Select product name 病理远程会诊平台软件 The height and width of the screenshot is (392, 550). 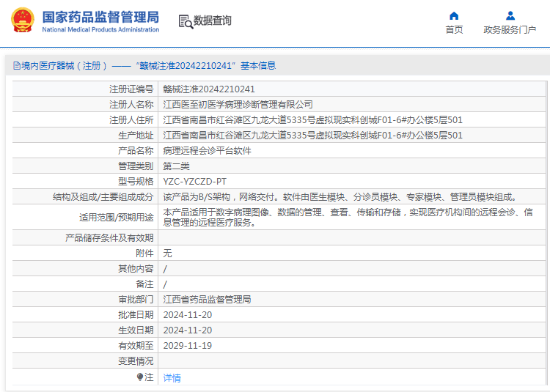click(x=207, y=151)
